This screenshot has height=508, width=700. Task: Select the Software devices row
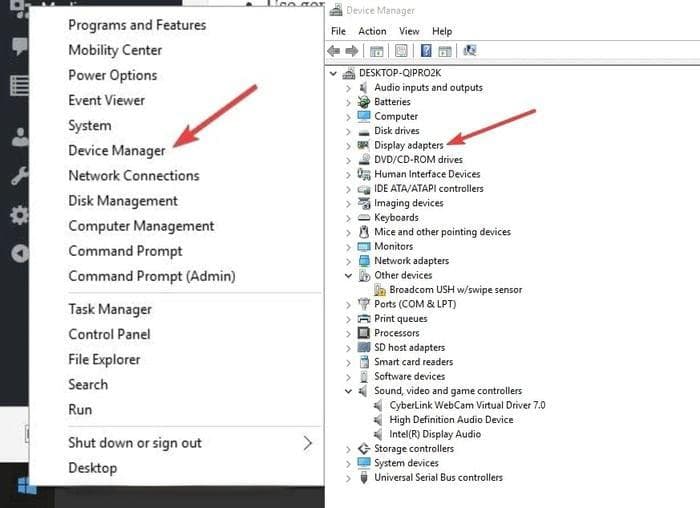click(x=409, y=376)
